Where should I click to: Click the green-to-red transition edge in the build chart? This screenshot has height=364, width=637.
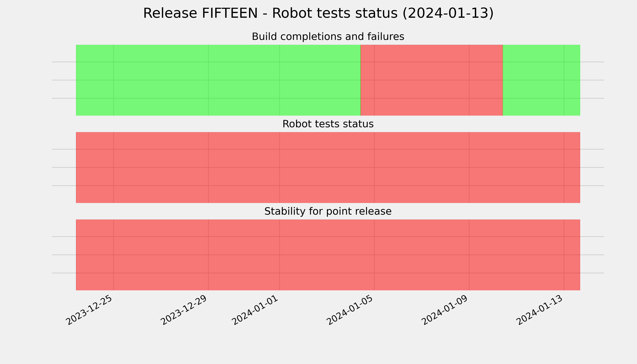361,80
